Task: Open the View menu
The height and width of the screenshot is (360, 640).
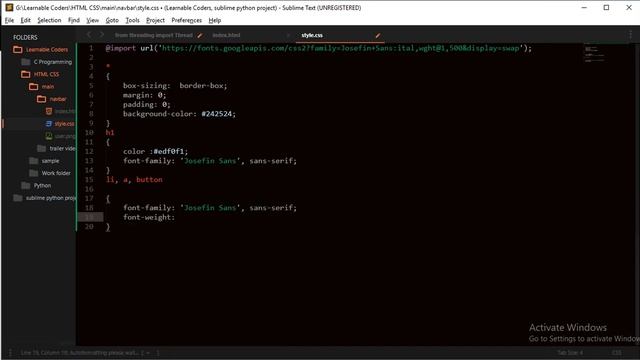Action: pos(92,20)
